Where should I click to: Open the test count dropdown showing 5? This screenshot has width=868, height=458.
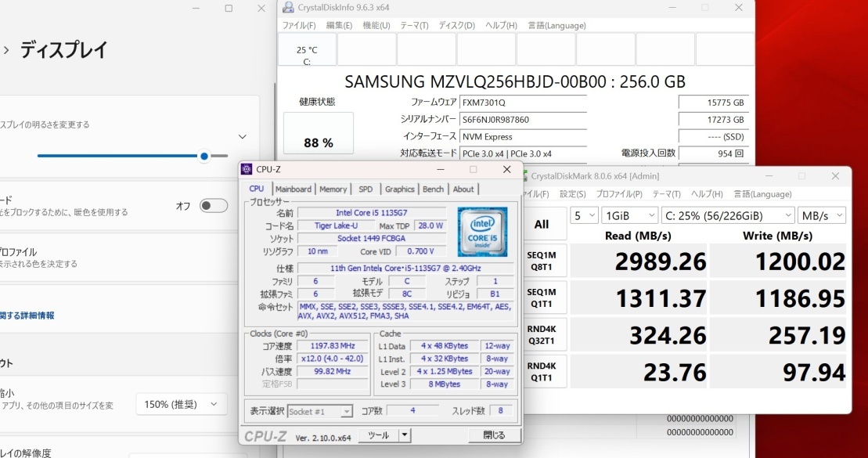pyautogui.click(x=584, y=215)
